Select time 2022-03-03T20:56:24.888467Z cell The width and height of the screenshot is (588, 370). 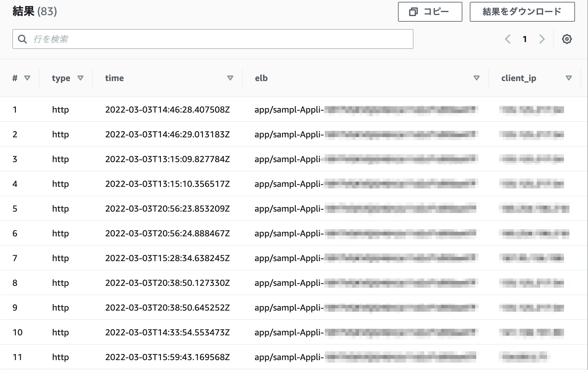[x=167, y=233]
